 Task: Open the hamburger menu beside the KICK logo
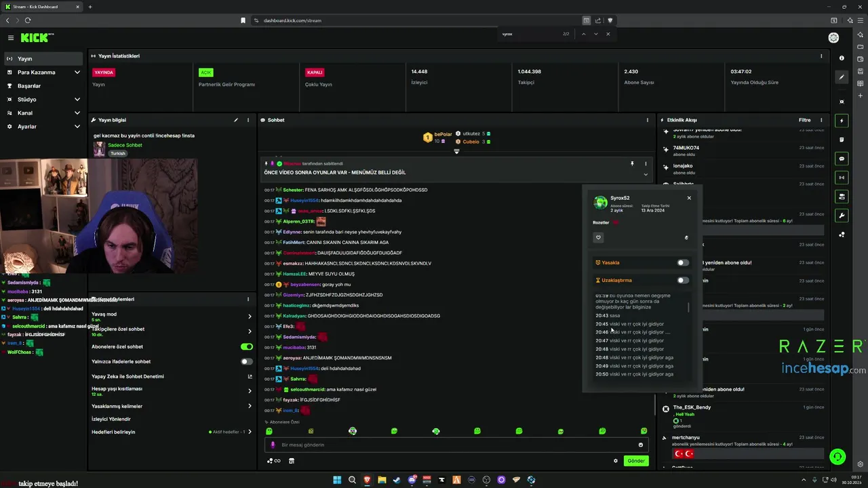(x=11, y=38)
